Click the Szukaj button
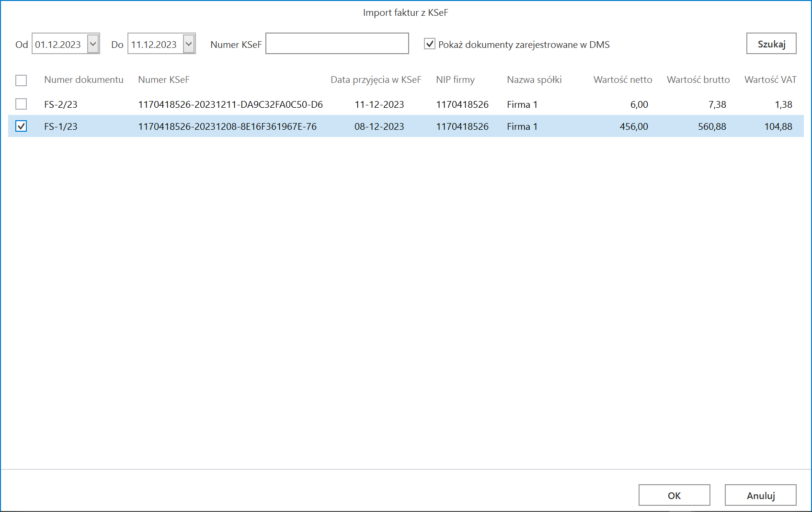 pos(771,44)
